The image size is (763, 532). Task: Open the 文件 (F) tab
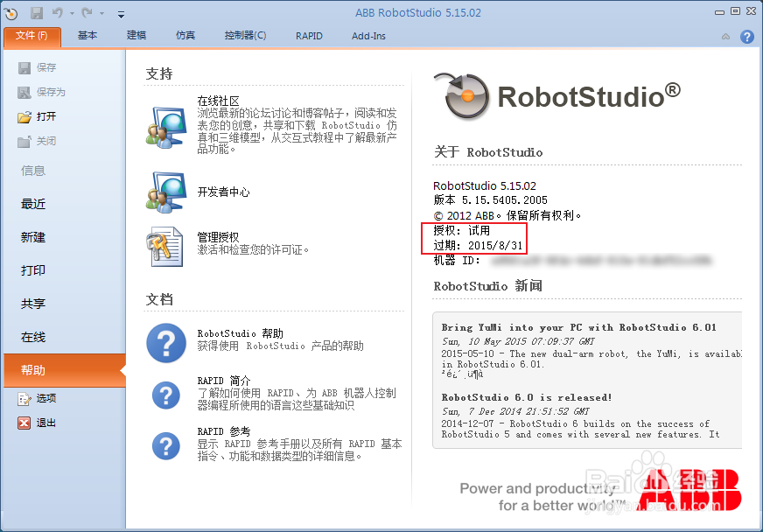(x=32, y=36)
